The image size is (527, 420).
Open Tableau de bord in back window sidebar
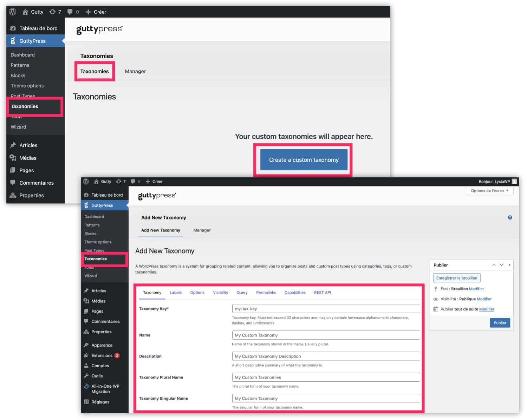(35, 28)
